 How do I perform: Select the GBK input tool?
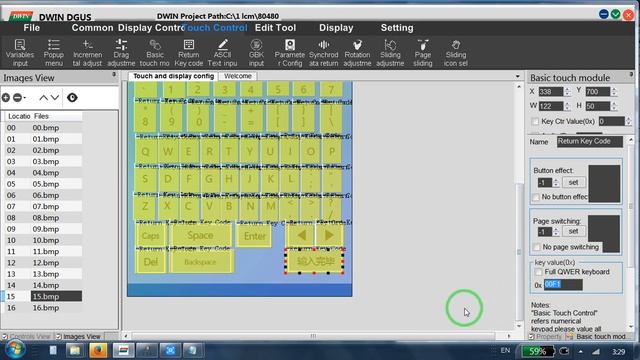[256, 53]
